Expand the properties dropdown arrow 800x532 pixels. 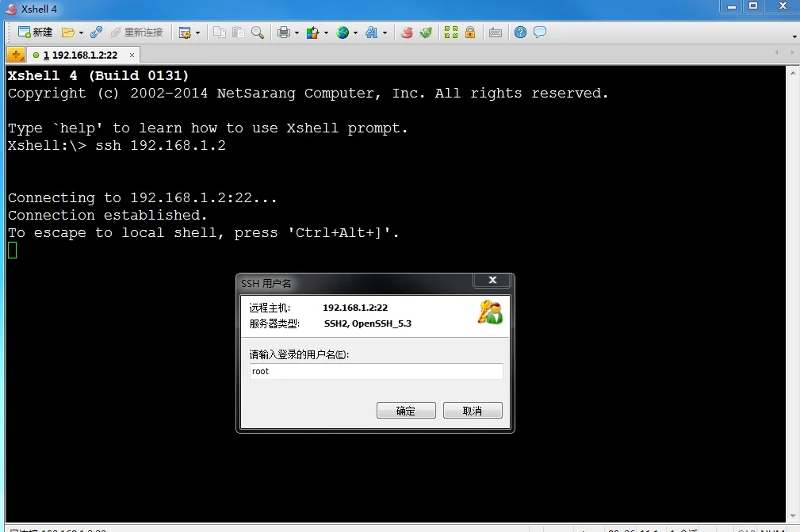(x=198, y=33)
